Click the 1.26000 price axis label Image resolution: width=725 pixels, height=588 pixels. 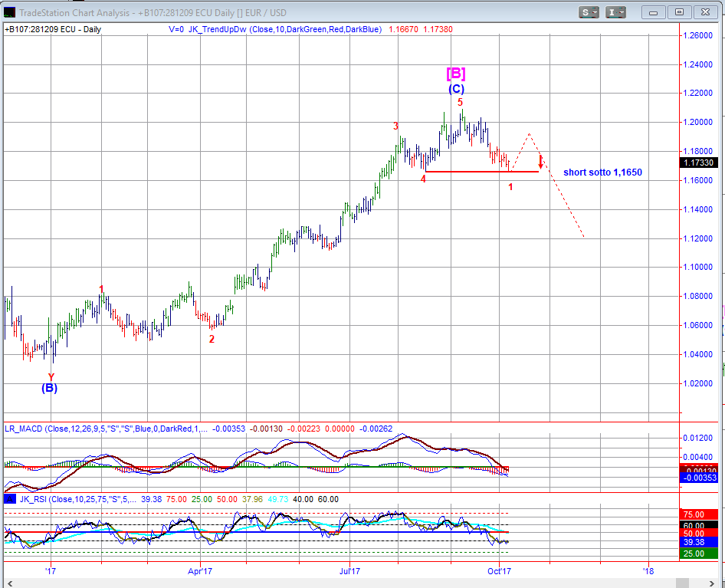(698, 35)
